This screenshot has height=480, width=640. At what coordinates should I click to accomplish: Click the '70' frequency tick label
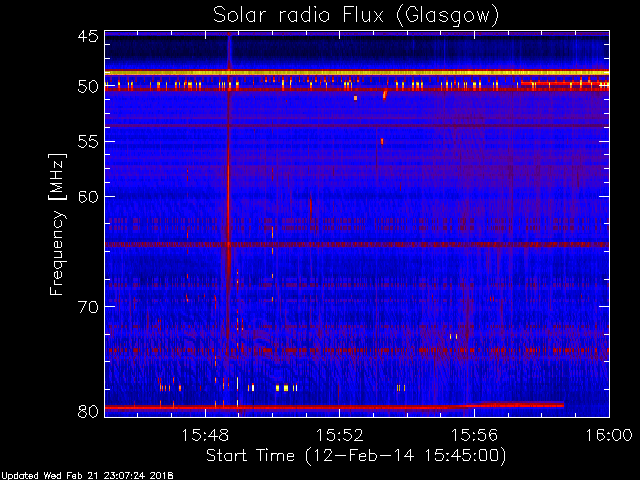(88, 307)
